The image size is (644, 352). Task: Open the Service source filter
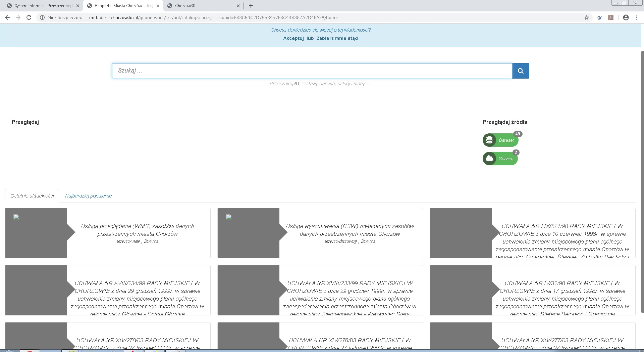[500, 159]
